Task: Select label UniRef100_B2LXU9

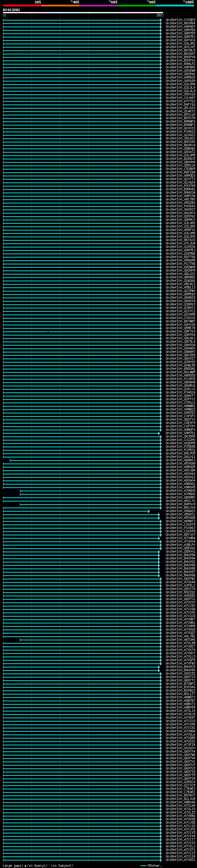Action: click(x=180, y=799)
